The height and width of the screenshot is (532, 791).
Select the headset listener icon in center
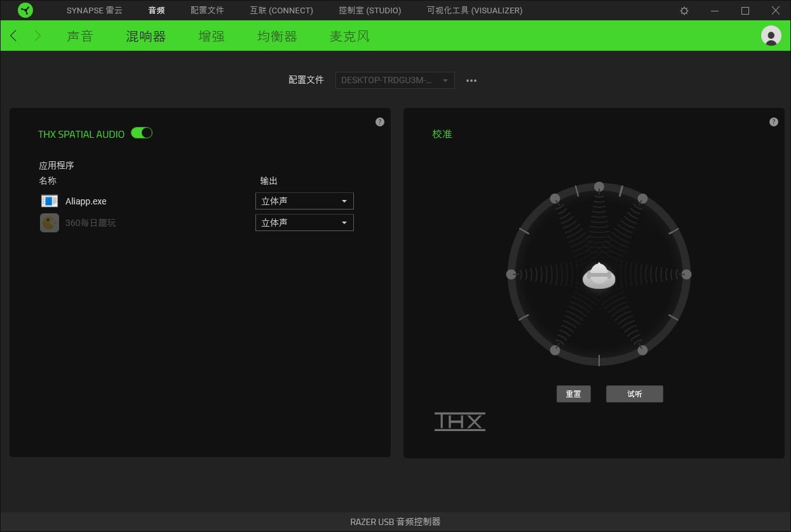click(x=598, y=276)
